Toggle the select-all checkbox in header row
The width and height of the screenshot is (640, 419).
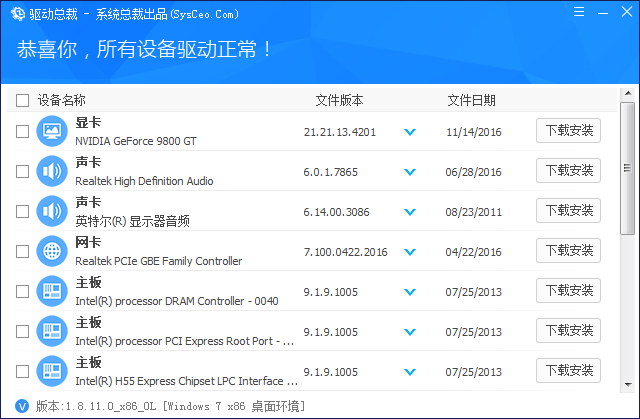click(x=22, y=100)
